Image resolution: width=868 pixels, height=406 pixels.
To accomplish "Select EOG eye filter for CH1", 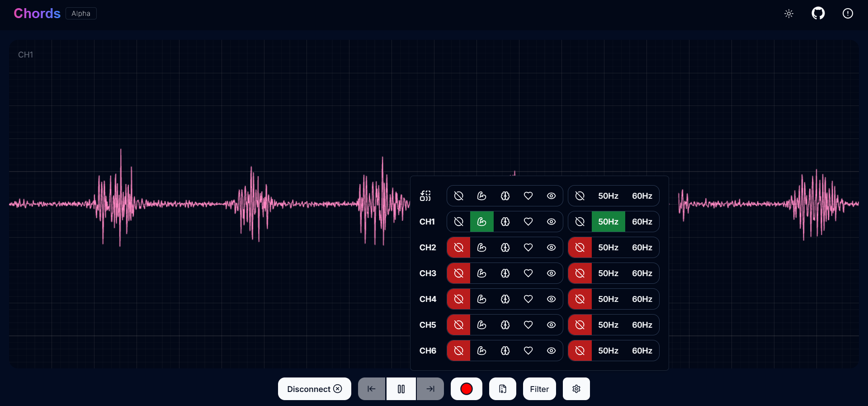I will click(x=552, y=222).
